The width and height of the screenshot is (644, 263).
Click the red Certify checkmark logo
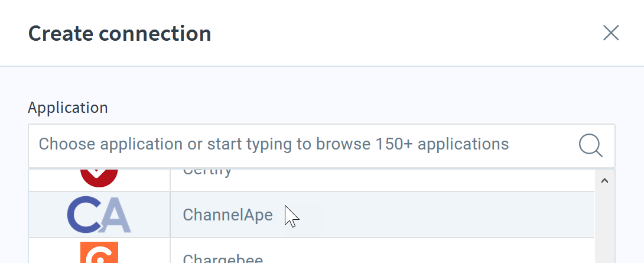(x=99, y=178)
